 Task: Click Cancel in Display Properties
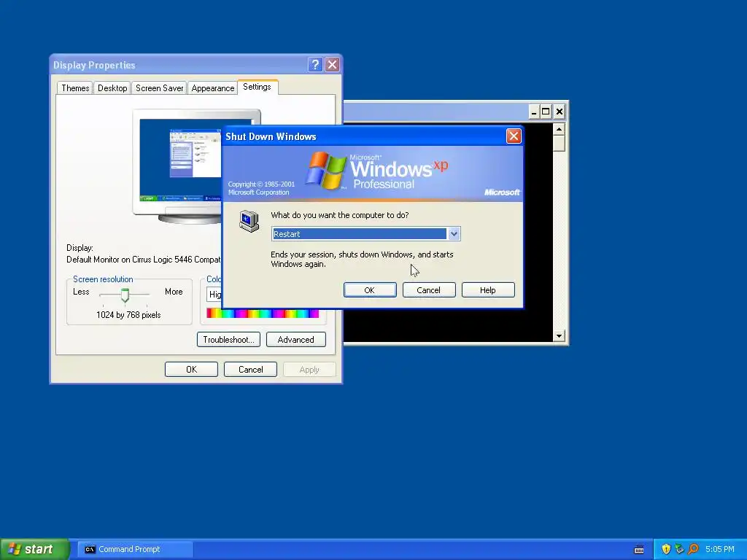tap(251, 370)
